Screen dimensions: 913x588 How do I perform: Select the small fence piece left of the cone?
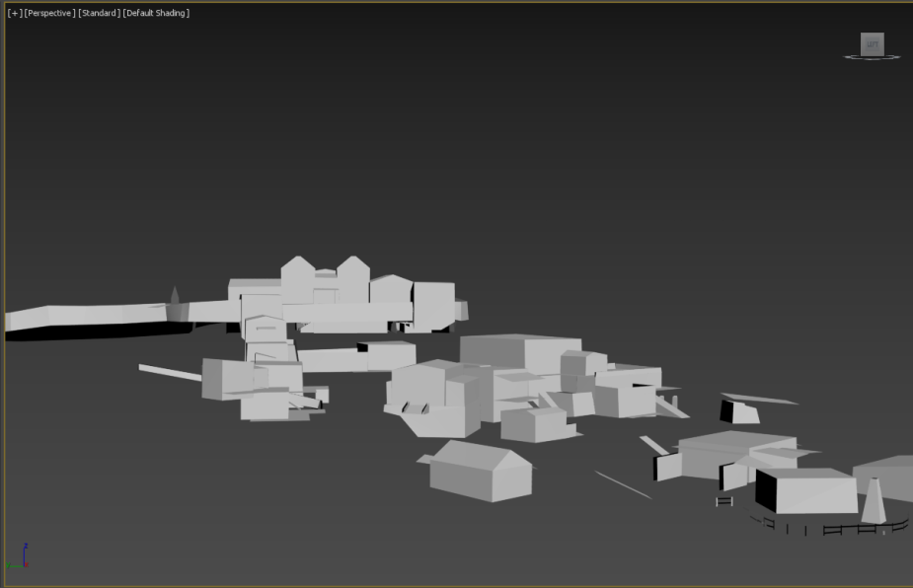point(724,501)
